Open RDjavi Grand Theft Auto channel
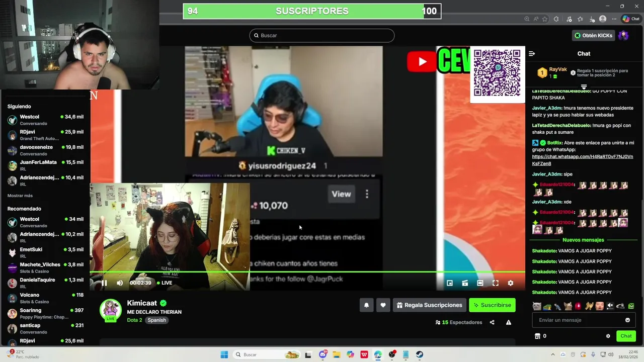 [45, 135]
